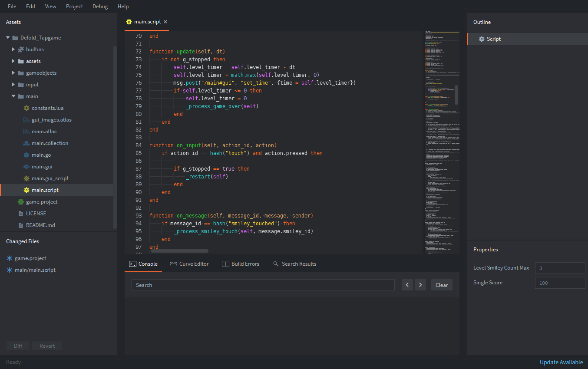588x369 pixels.
Task: Open the Curve Editor tab
Action: tap(189, 264)
